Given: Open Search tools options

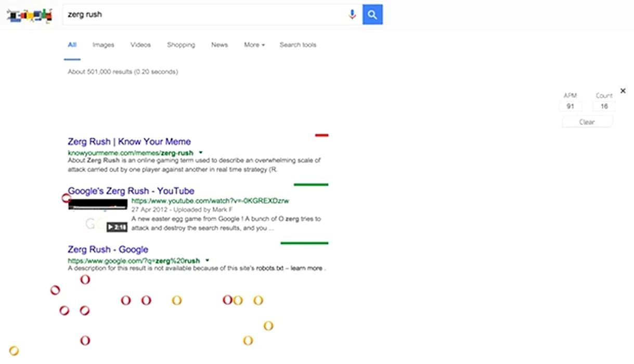Looking at the screenshot, I should click(298, 45).
